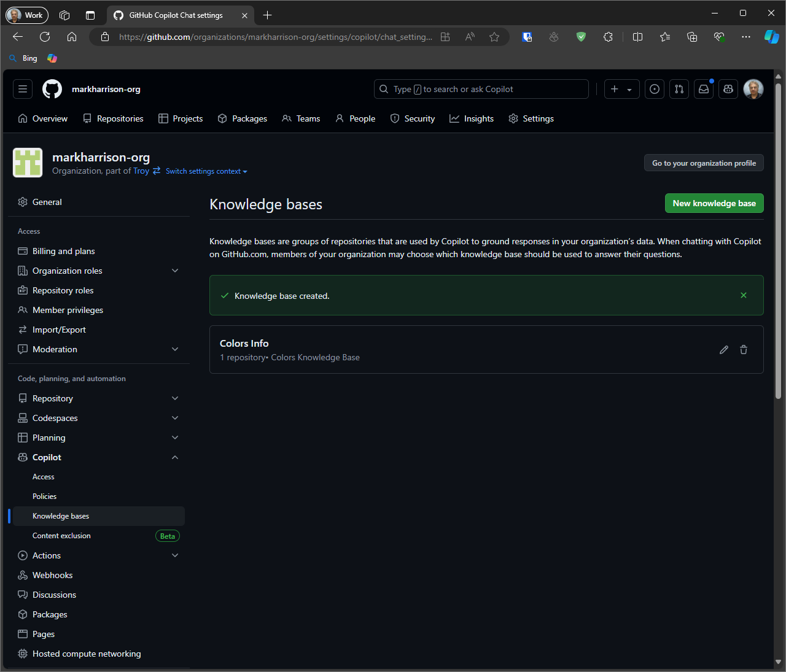The width and height of the screenshot is (786, 672).
Task: Expand the Organization roles section
Action: pos(175,271)
